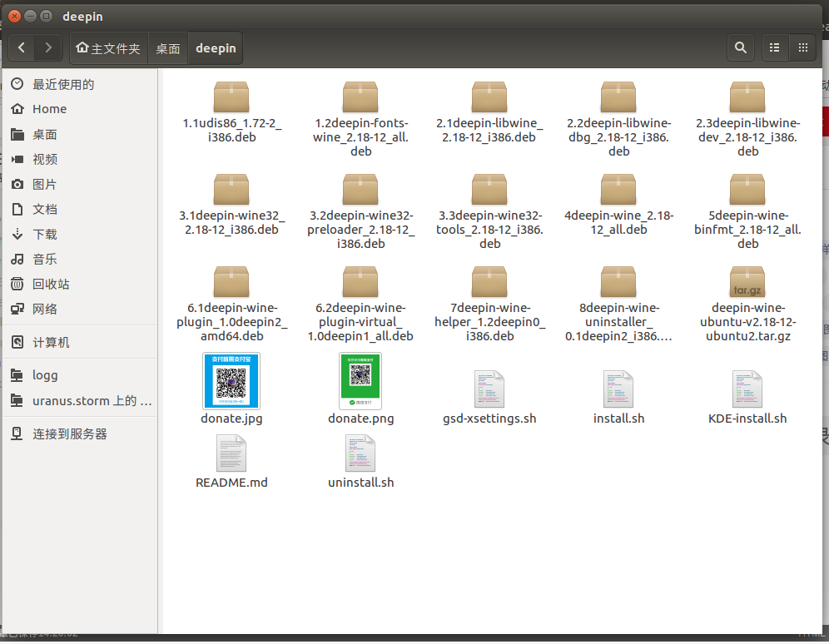Image resolution: width=829 pixels, height=644 pixels.
Task: Open uranus.storm location in sidebar
Action: point(80,400)
